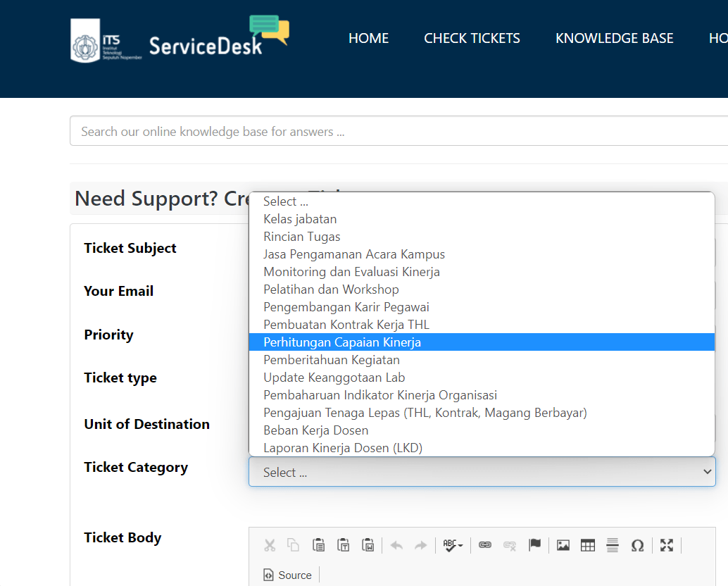The height and width of the screenshot is (586, 728).
Task: Insert horizontal line in editor
Action: (x=613, y=545)
